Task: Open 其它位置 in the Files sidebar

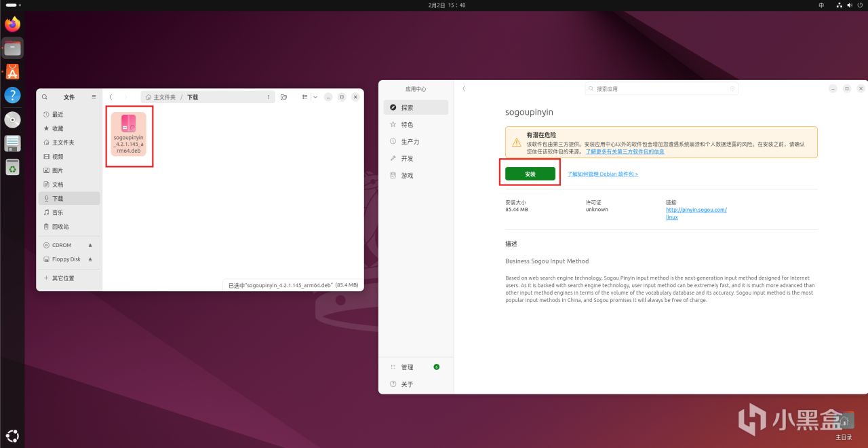Action: pyautogui.click(x=69, y=278)
